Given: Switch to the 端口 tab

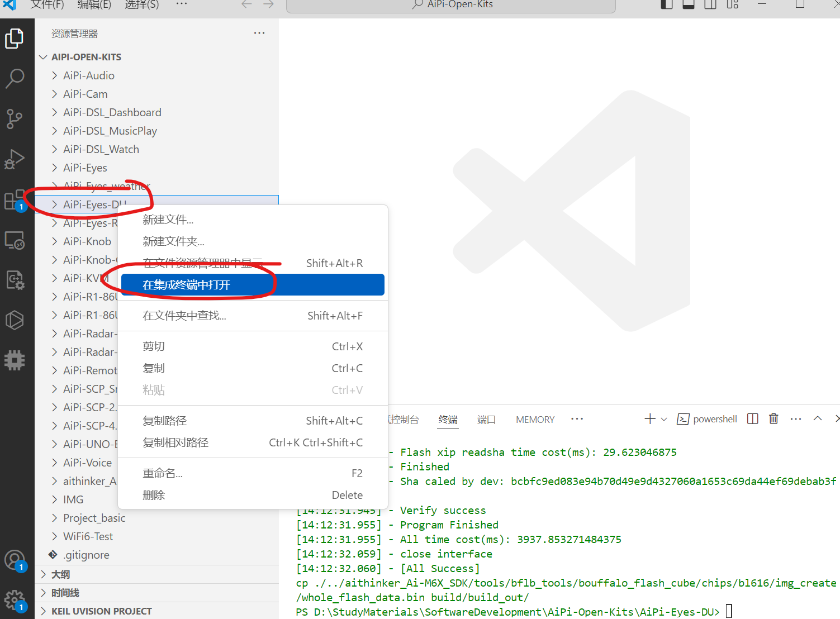Looking at the screenshot, I should (x=486, y=420).
